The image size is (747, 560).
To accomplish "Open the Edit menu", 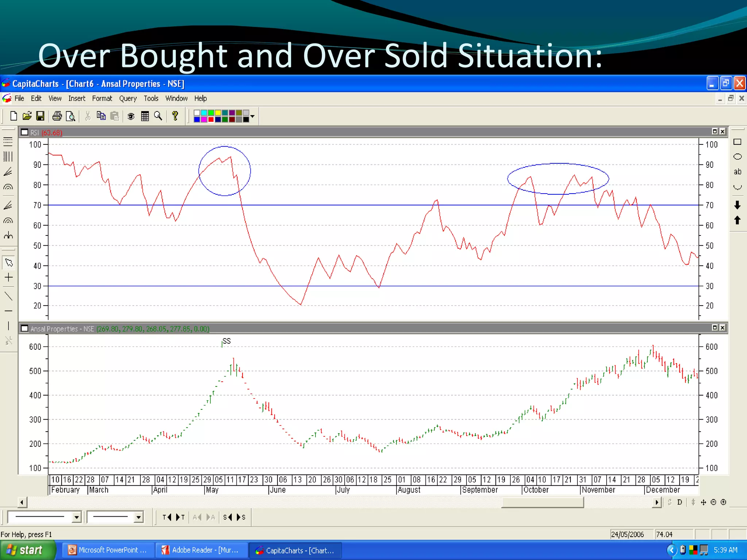I will (x=36, y=98).
